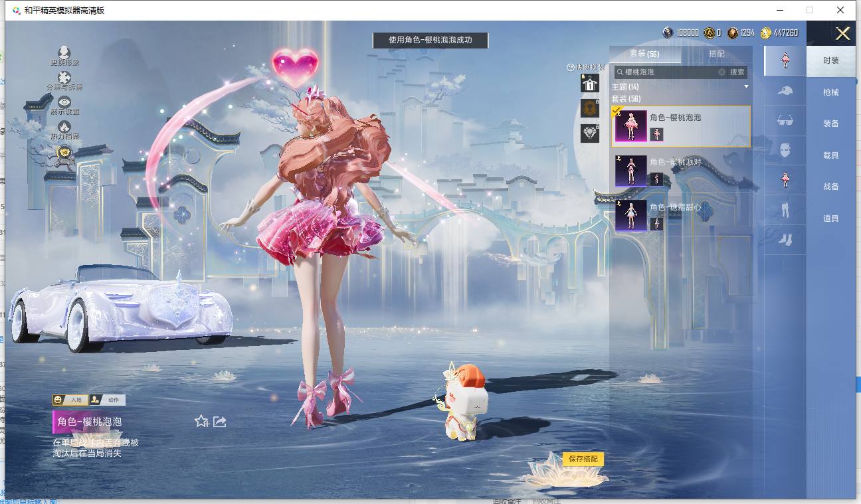The height and width of the screenshot is (504, 861).
Task: Click the emulator logo in title bar
Action: point(16,11)
